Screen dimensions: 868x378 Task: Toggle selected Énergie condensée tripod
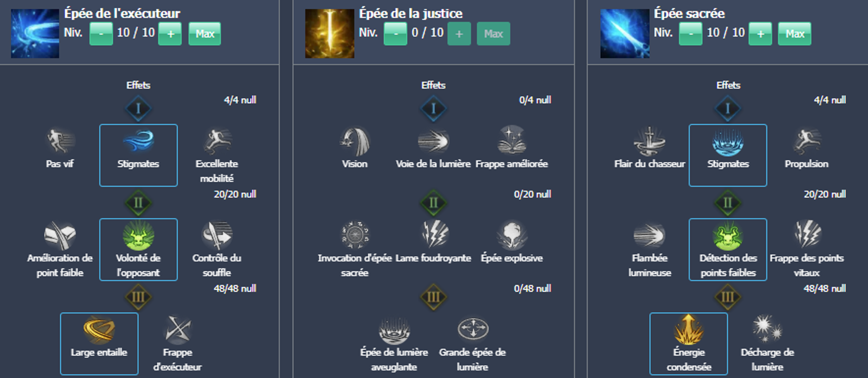pyautogui.click(x=689, y=344)
